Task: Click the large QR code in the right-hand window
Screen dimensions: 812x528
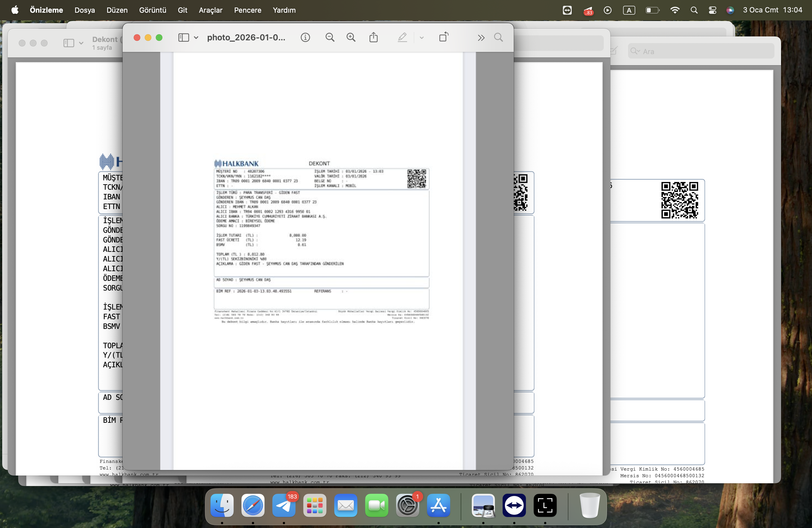Action: click(680, 200)
